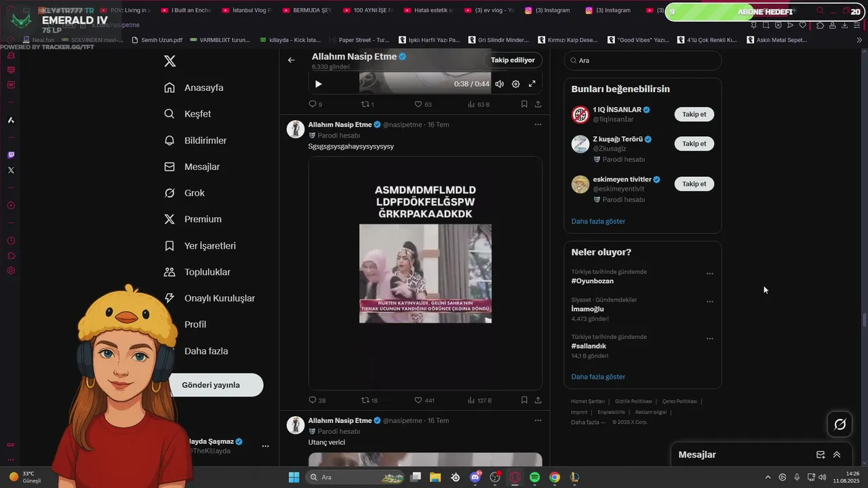Image resolution: width=868 pixels, height=488 pixels.
Task: Switch to the BERMUDA ŞEY browser tab
Action: [x=308, y=11]
